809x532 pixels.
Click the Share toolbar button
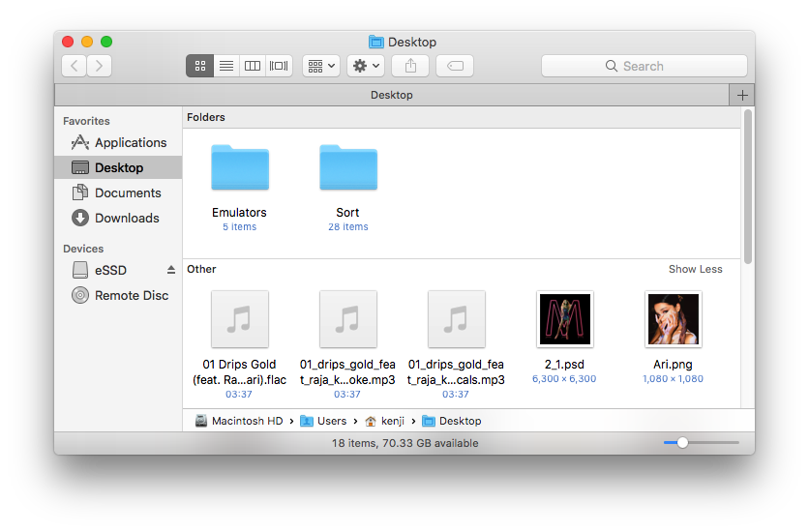click(410, 66)
